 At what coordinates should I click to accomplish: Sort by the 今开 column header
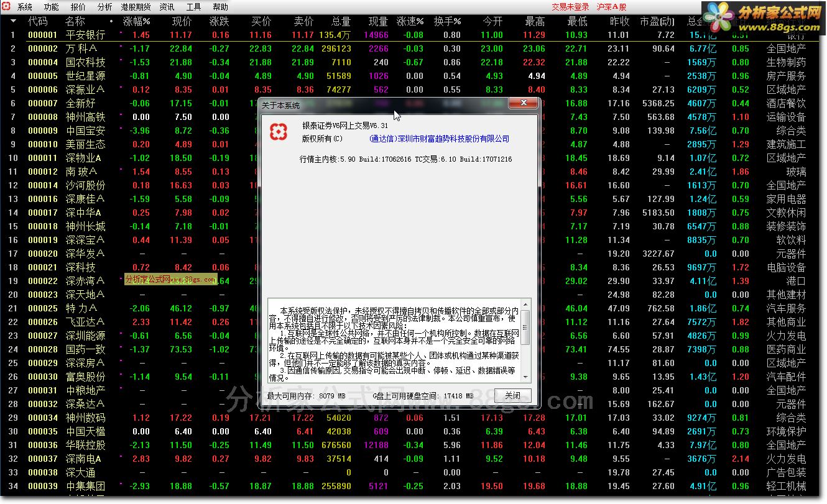(492, 21)
